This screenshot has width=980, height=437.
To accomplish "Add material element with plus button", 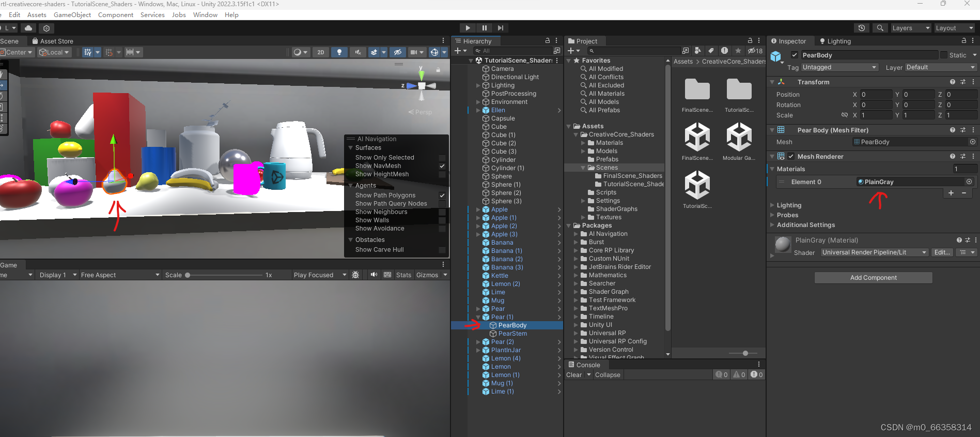I will click(951, 193).
